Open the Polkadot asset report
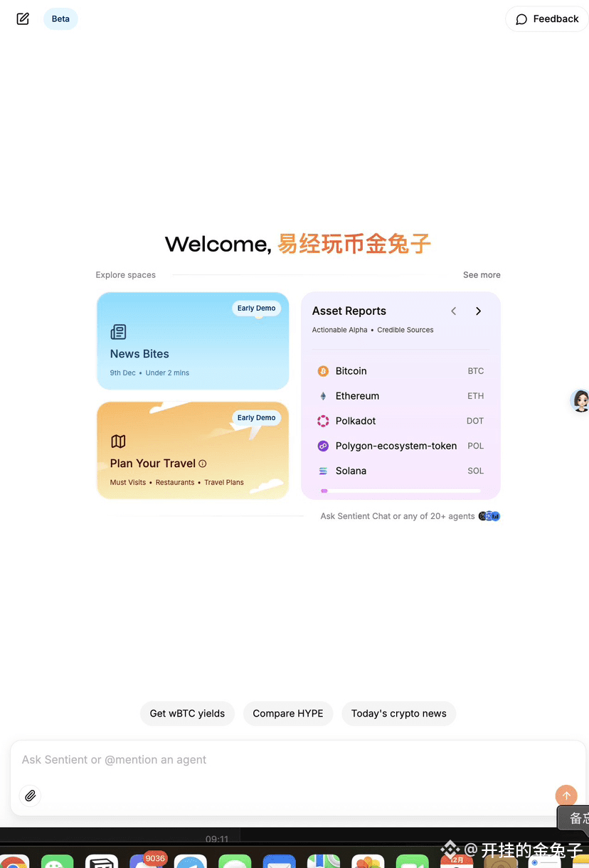This screenshot has width=589, height=868. click(400, 421)
